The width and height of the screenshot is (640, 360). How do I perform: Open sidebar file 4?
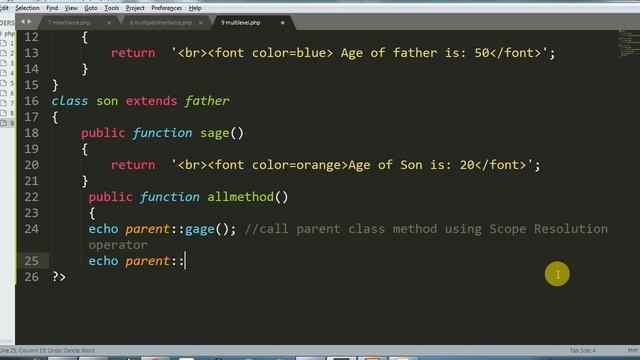click(x=7, y=73)
